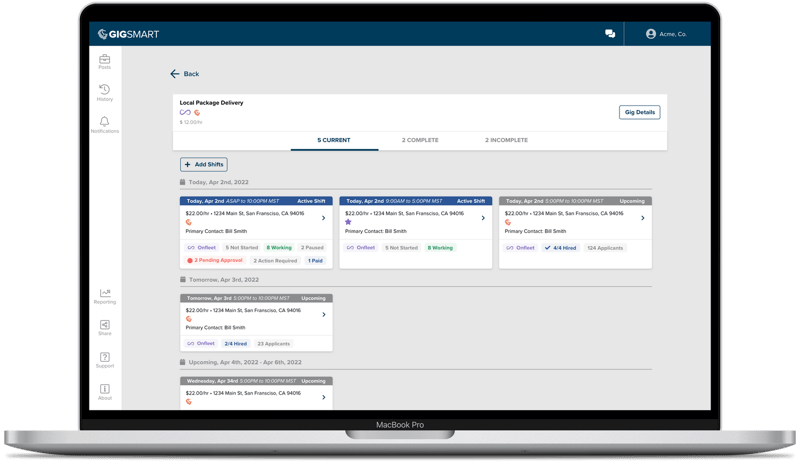The width and height of the screenshot is (800, 464).
Task: Click 2 Paused tag on ASAP shift
Action: pyautogui.click(x=312, y=248)
